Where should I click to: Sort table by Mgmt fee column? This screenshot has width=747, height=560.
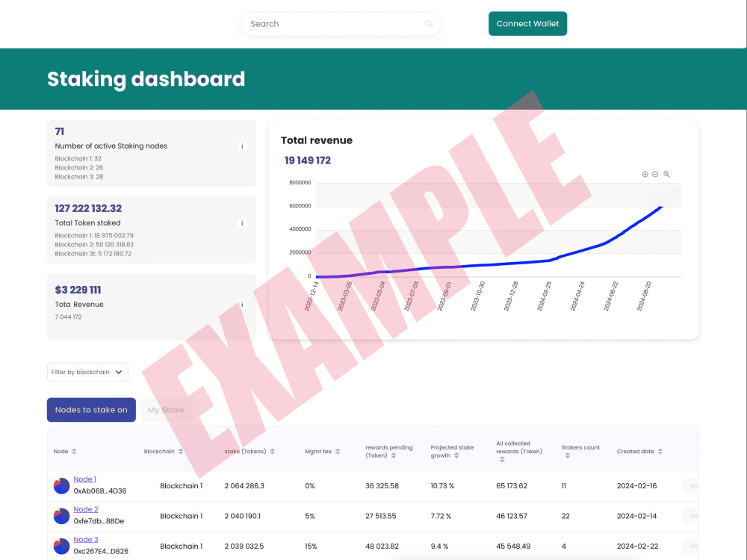[x=338, y=452]
